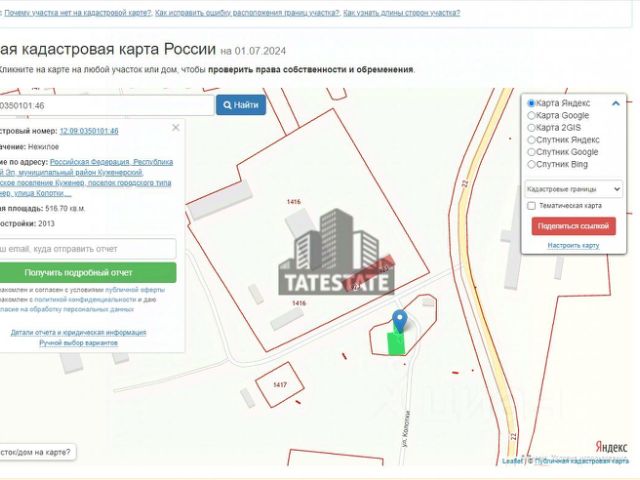Open политикой конфиденциальности link
The height and width of the screenshot is (480, 640).
point(85,300)
